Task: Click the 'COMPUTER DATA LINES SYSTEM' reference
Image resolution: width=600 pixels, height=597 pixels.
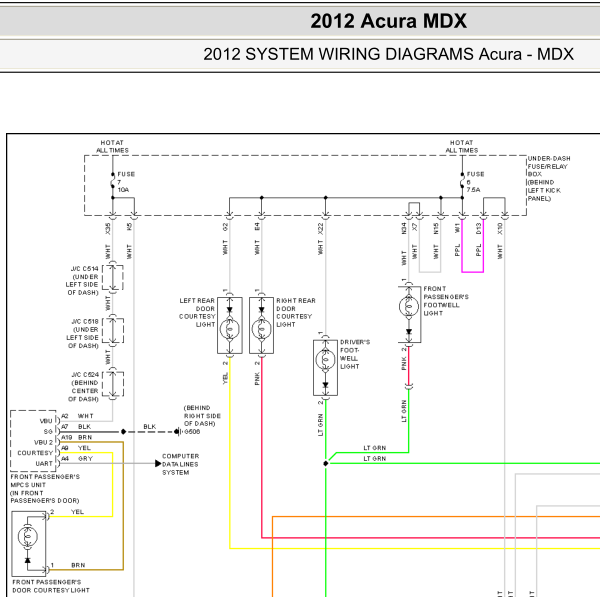Action: point(180,464)
